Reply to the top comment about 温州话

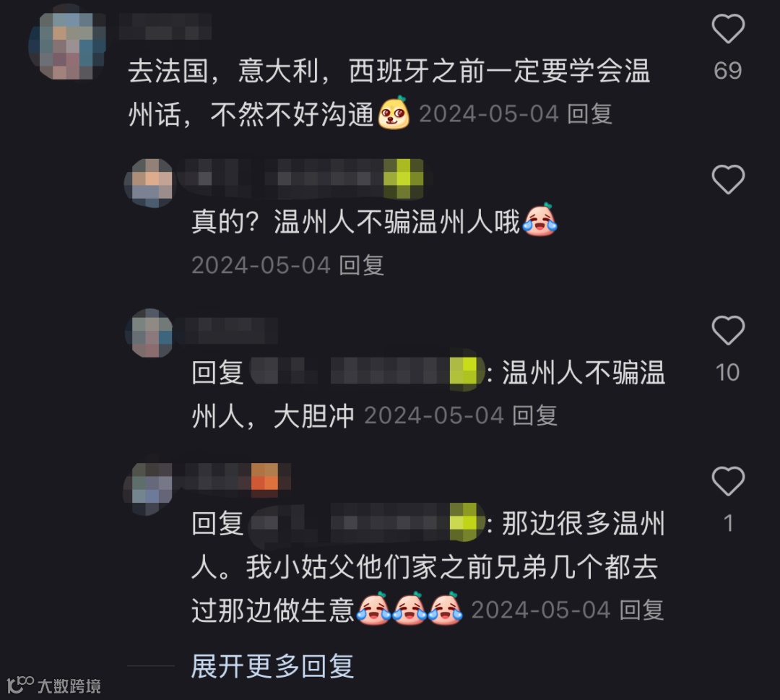click(x=589, y=114)
